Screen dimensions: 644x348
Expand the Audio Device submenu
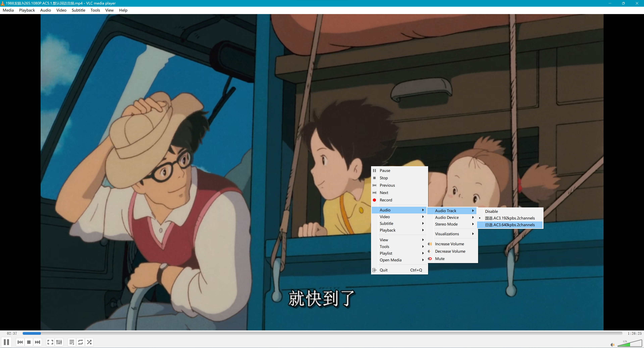[452, 218]
